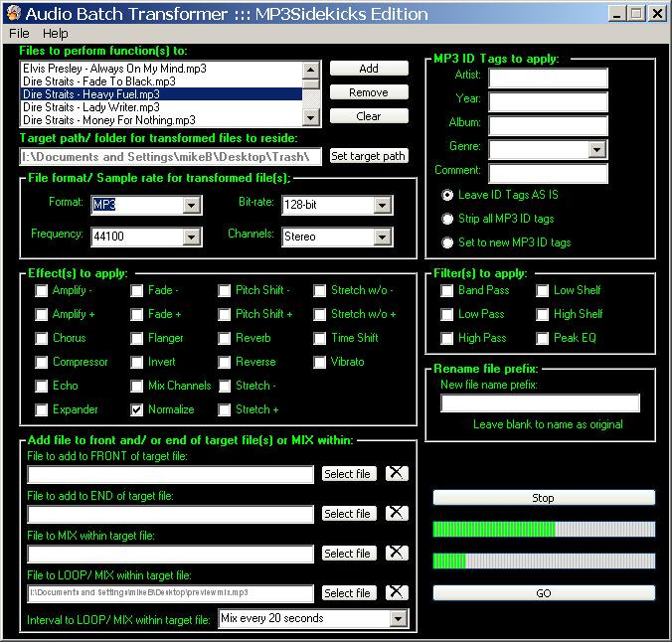
Task: Click Set target path button
Action: [x=369, y=156]
